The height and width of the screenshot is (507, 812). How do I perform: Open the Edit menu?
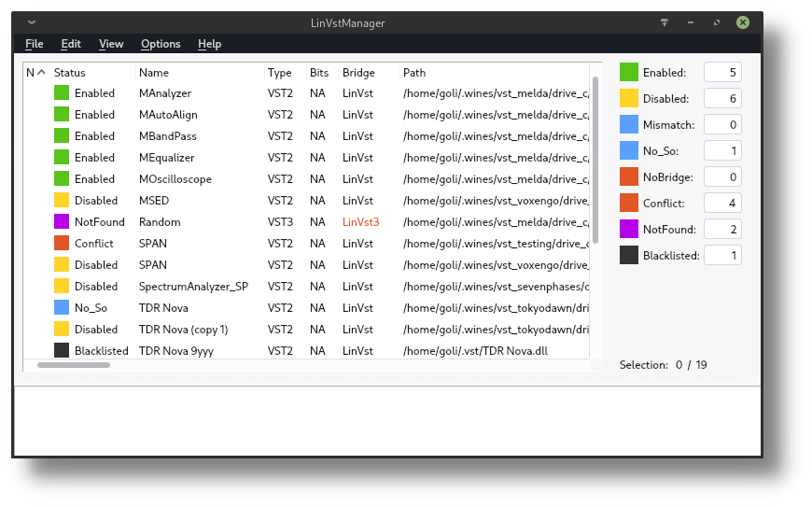pyautogui.click(x=71, y=44)
